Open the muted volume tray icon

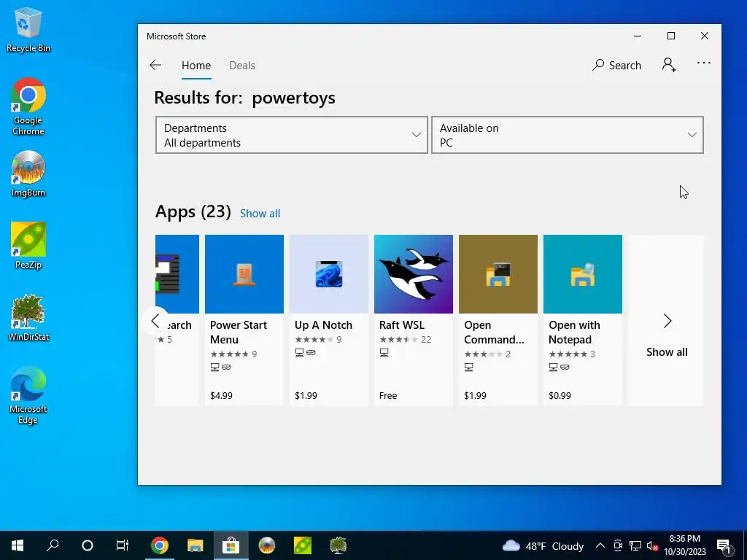652,545
